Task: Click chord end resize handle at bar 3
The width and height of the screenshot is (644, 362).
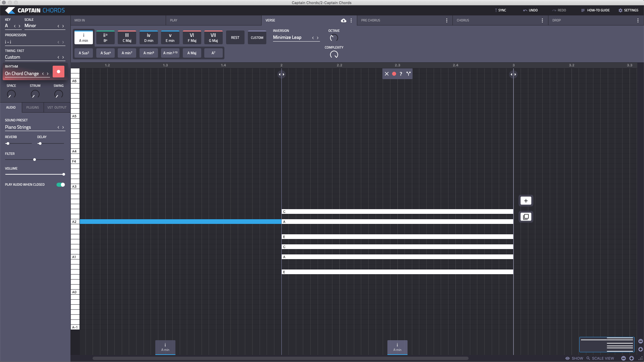Action: [x=513, y=74]
